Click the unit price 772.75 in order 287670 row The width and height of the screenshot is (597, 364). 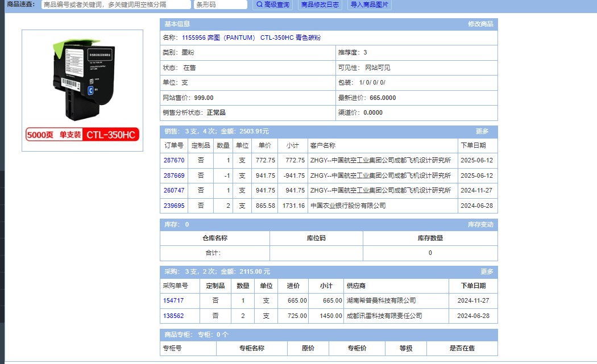266,160
